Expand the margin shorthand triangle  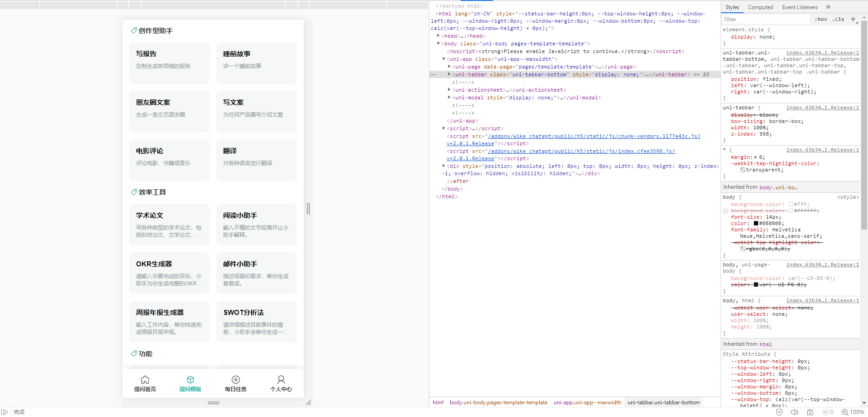756,157
